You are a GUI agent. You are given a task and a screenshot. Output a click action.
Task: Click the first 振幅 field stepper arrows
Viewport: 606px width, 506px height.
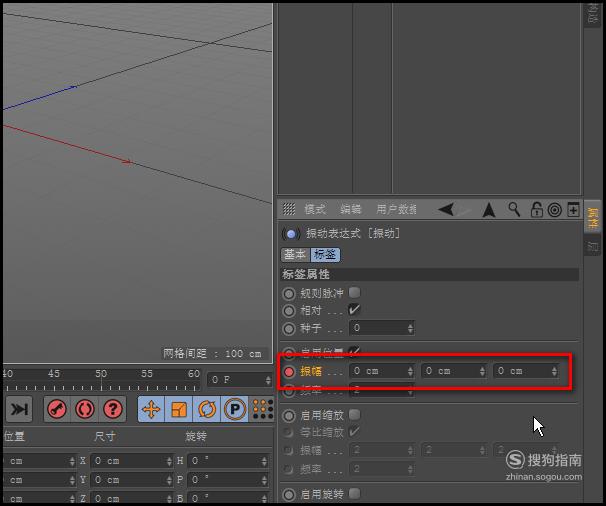pos(410,371)
